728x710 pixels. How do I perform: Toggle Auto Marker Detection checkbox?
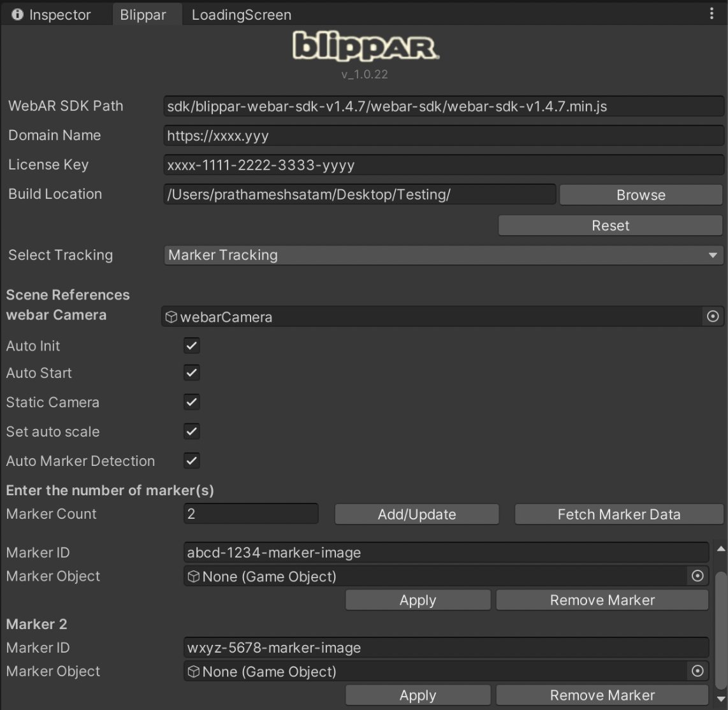tap(191, 461)
